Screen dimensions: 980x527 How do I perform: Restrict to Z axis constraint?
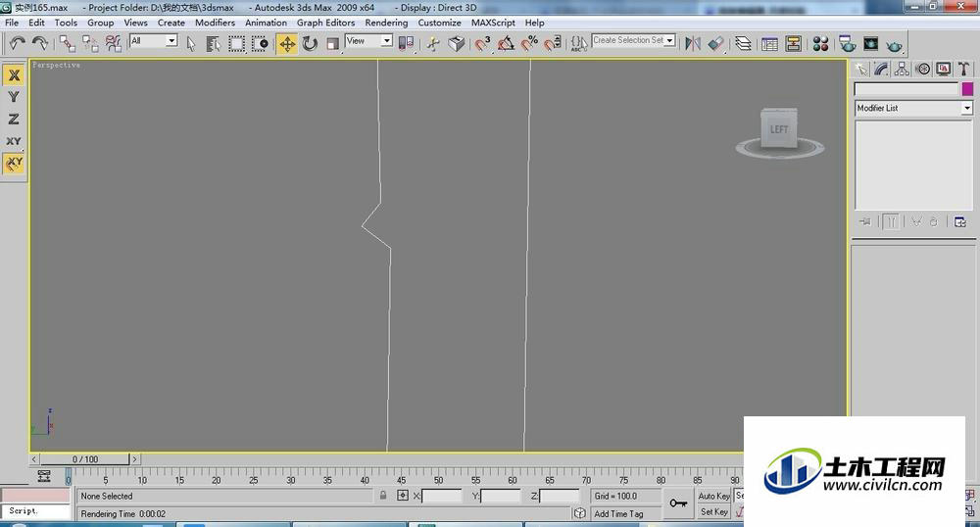(x=14, y=119)
